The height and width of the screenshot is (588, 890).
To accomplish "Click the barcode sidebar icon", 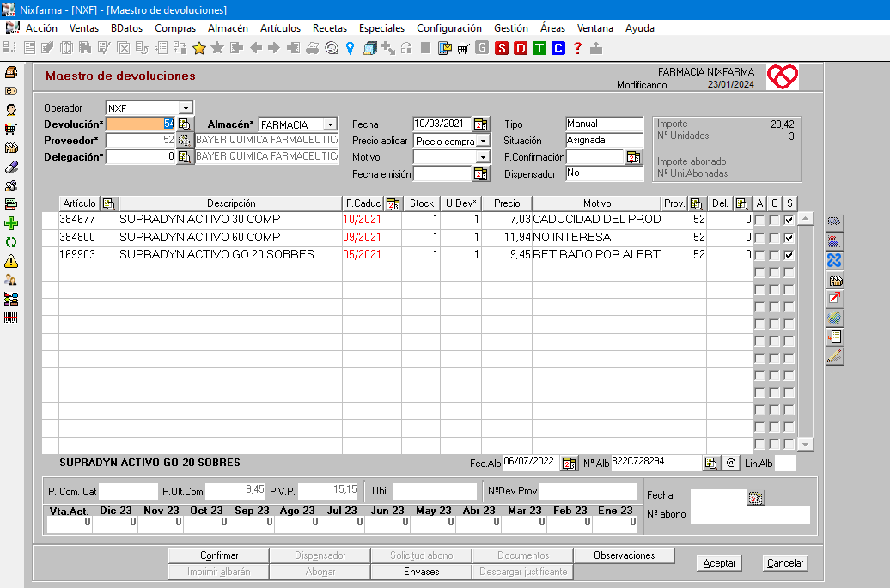I will (x=11, y=318).
